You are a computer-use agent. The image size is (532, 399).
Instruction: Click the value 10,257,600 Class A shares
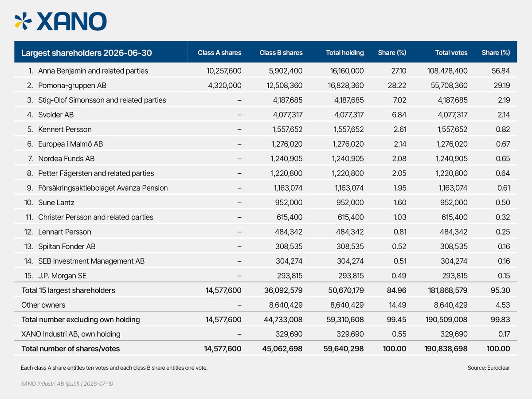point(224,71)
